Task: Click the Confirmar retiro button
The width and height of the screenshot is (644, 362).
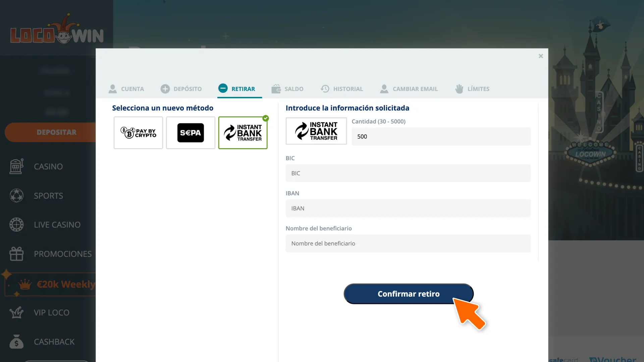Action: click(x=408, y=294)
